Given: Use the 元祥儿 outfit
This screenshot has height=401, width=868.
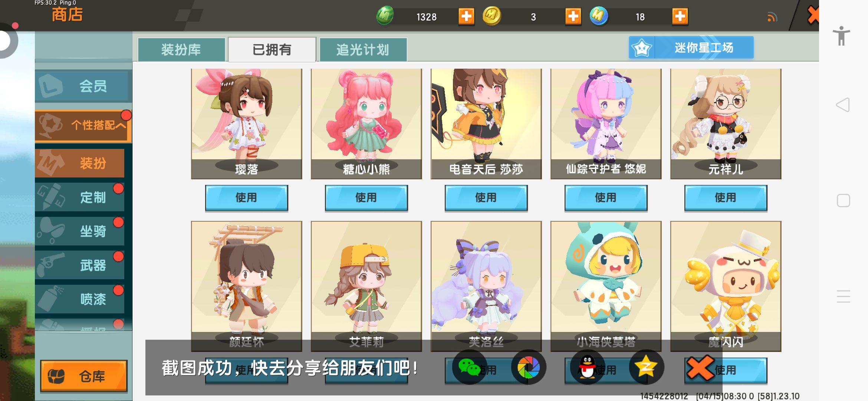Looking at the screenshot, I should point(726,198).
